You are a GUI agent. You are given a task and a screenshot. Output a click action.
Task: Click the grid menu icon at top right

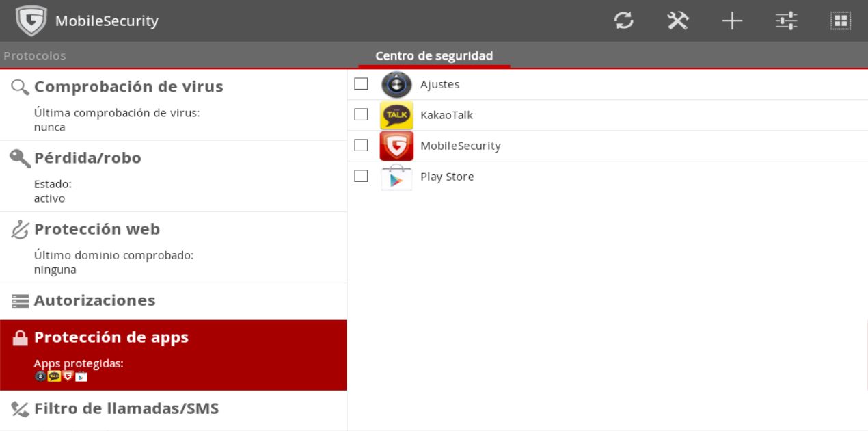[x=840, y=21]
